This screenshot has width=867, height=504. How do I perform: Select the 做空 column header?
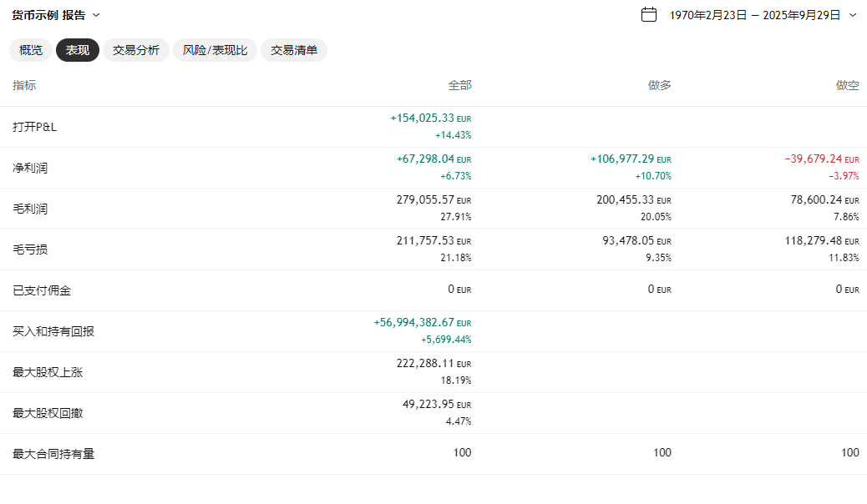(x=847, y=85)
